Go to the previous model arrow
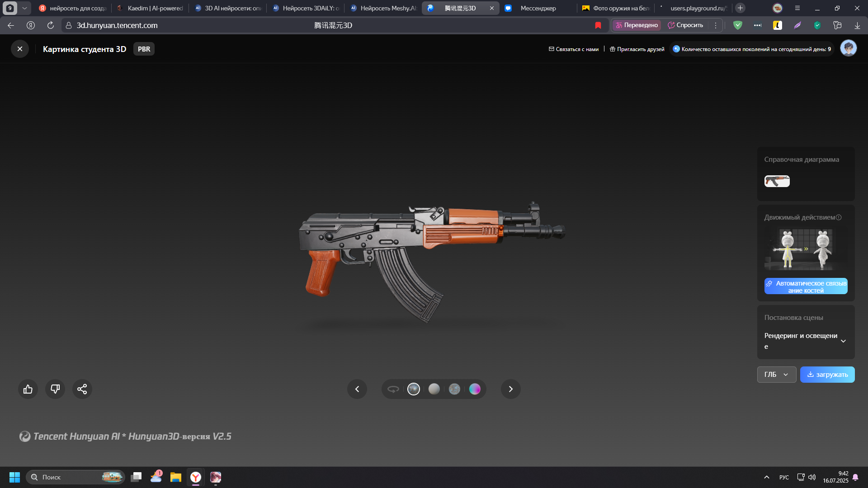 click(357, 389)
